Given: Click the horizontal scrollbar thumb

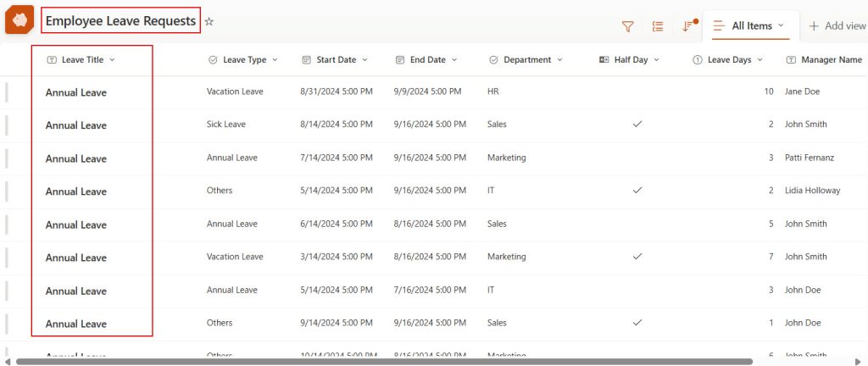Looking at the screenshot, I should point(384,362).
